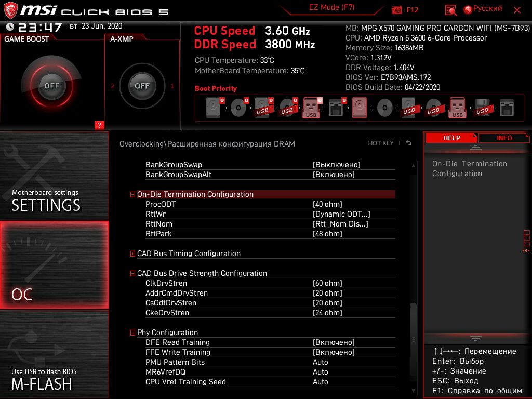This screenshot has height=399, width=532.
Task: Click the Русский language button
Action: pos(487,8)
